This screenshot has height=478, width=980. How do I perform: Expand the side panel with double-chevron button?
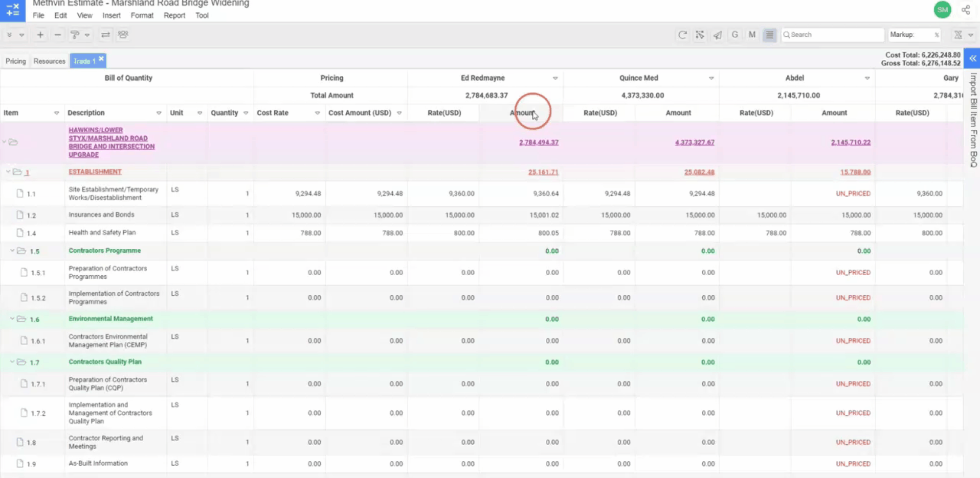point(972,58)
